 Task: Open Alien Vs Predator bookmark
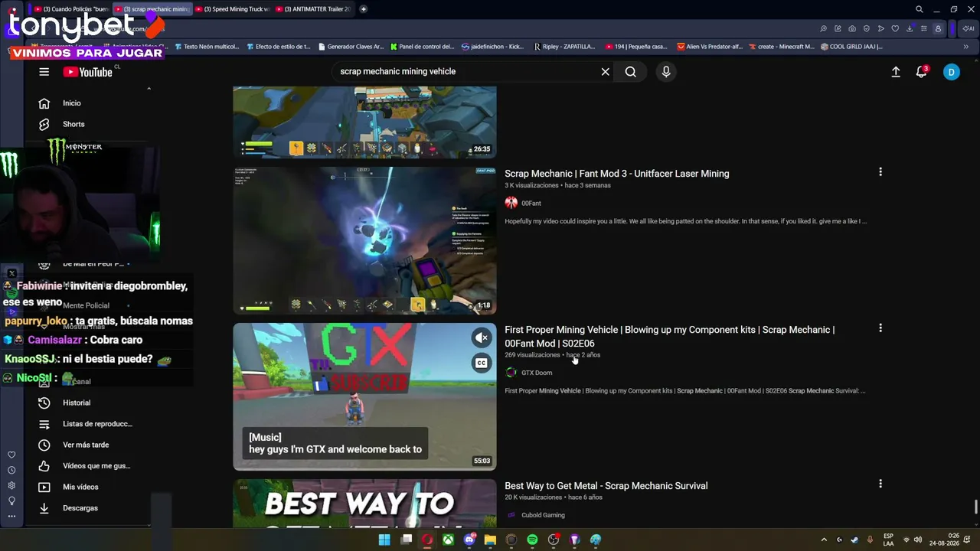710,47
